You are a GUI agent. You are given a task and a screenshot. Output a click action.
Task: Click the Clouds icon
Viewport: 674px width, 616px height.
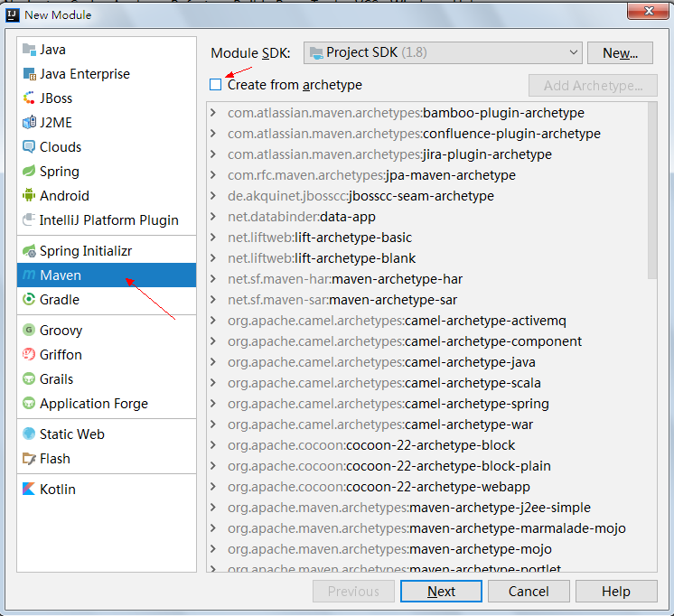29,147
